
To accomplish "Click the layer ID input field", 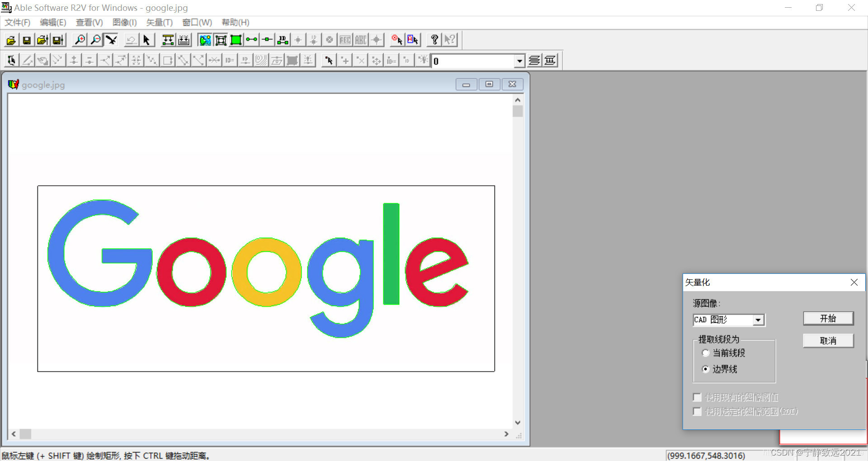I will pyautogui.click(x=473, y=61).
